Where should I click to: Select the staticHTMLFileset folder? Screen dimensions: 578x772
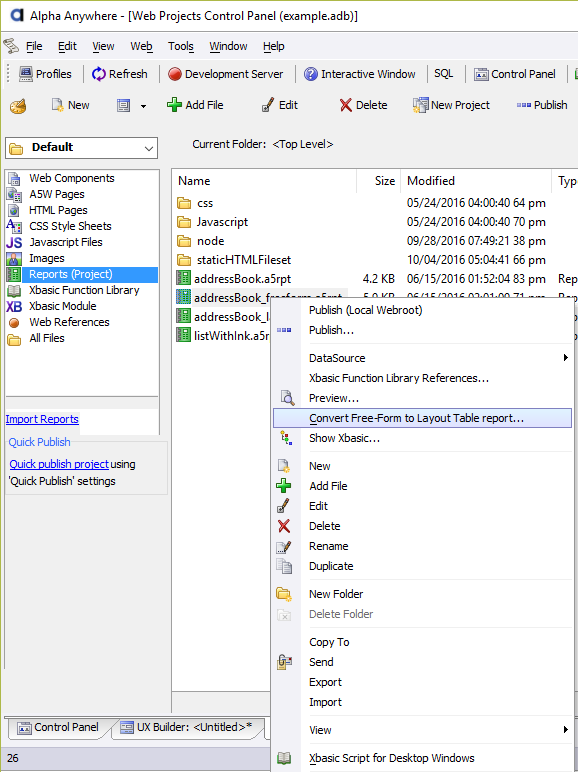[243, 260]
